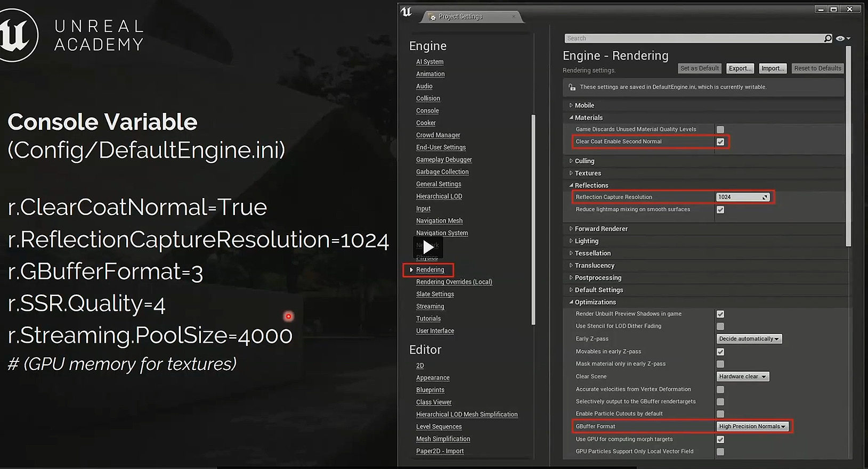Open Streaming settings category

point(430,307)
